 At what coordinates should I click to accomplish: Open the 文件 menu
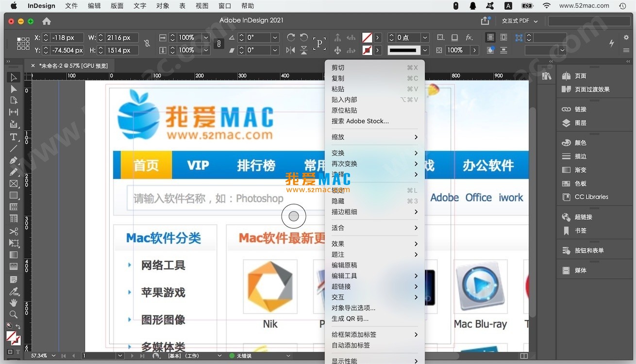[x=71, y=6]
